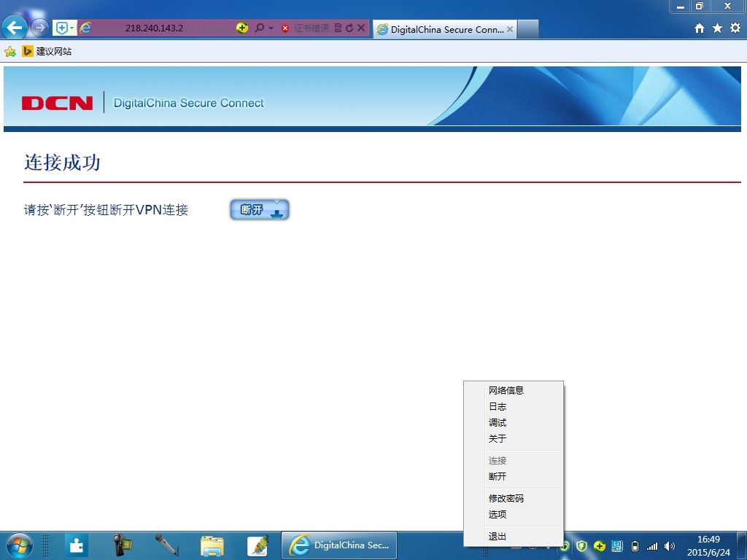Image resolution: width=747 pixels, height=560 pixels.
Task: Click the 断开 button to disconnect VPN
Action: pos(260,209)
